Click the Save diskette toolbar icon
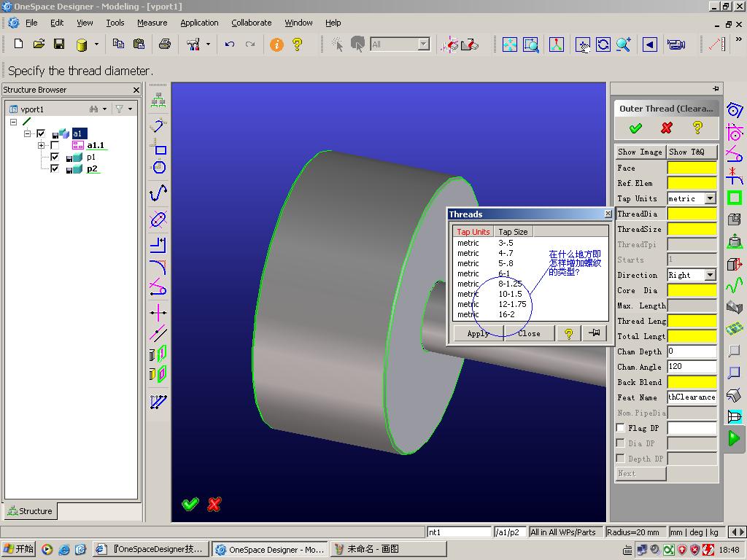Viewport: 747px width, 560px height. (x=59, y=44)
